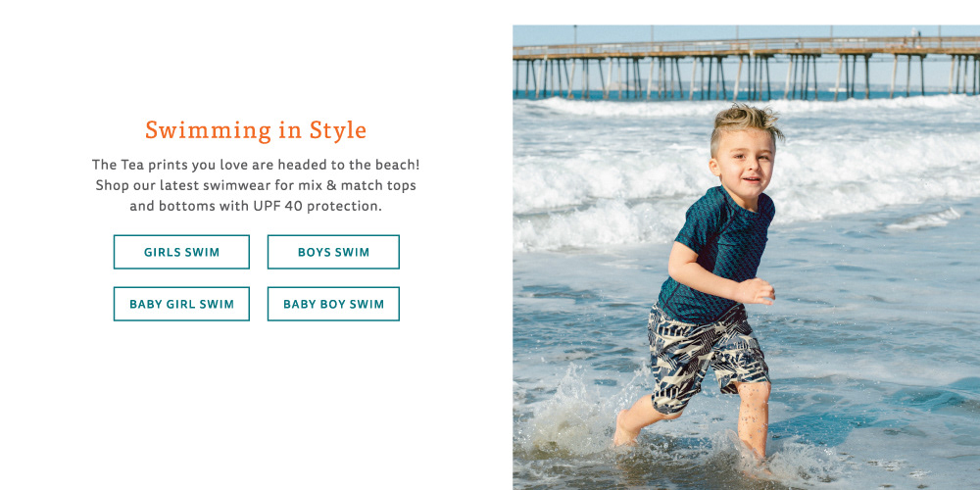Click the wooden pier in the background
Screen dimensions: 980x490
[x=746, y=66]
